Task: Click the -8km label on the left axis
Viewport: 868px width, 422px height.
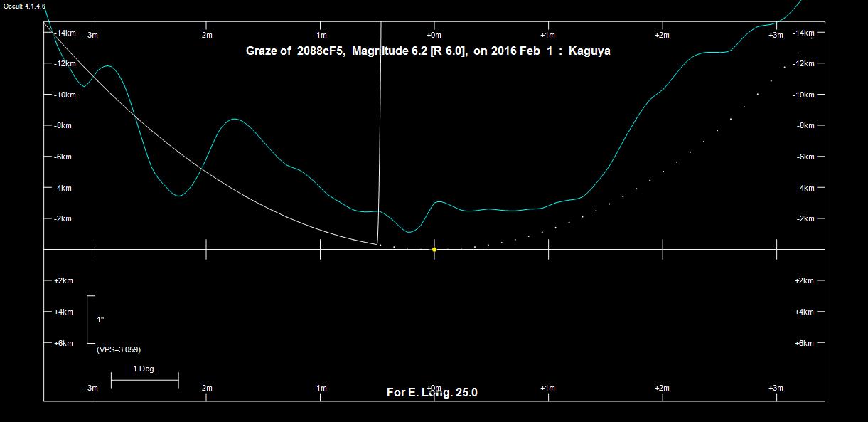Action: [x=63, y=125]
